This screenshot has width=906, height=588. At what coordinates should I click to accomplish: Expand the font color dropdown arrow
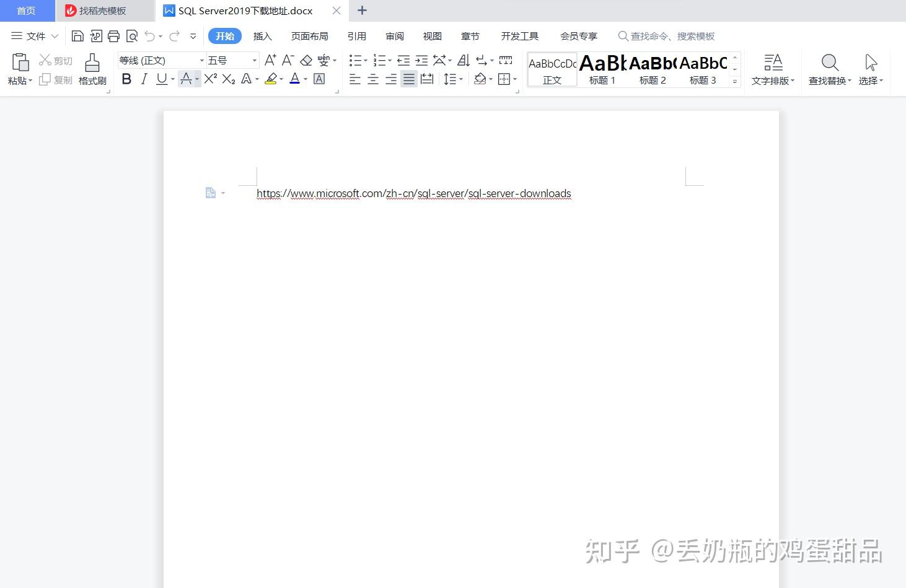pyautogui.click(x=306, y=79)
